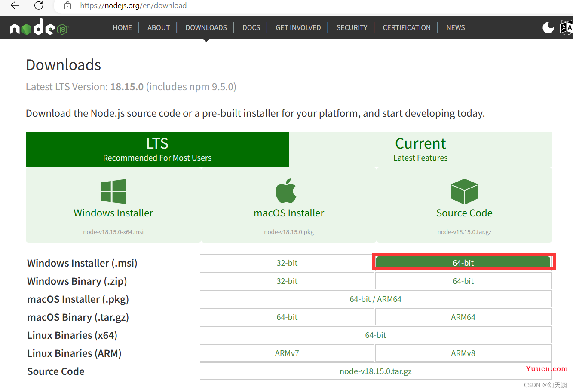The image size is (573, 392).
Task: Download Linux Binaries ARMv7
Action: click(287, 353)
